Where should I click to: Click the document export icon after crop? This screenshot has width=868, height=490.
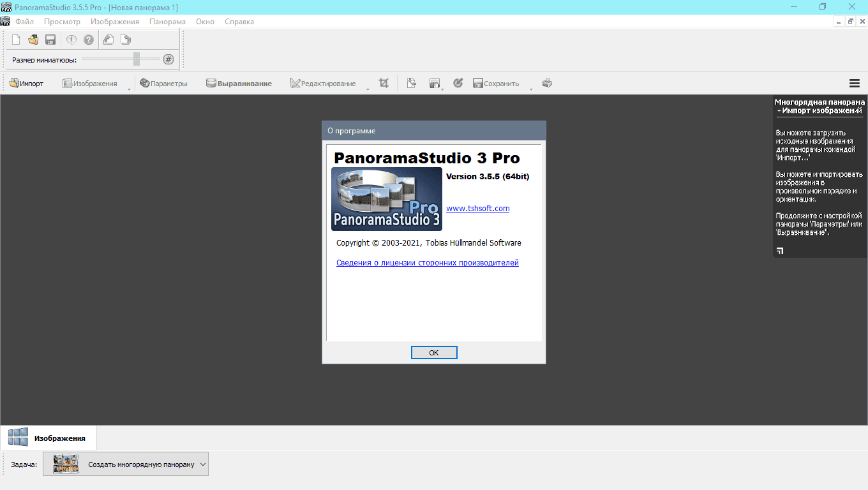412,83
